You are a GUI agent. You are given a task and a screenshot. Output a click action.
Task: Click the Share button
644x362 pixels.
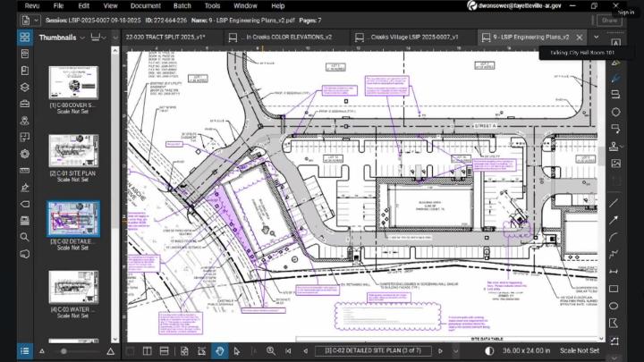610,20
